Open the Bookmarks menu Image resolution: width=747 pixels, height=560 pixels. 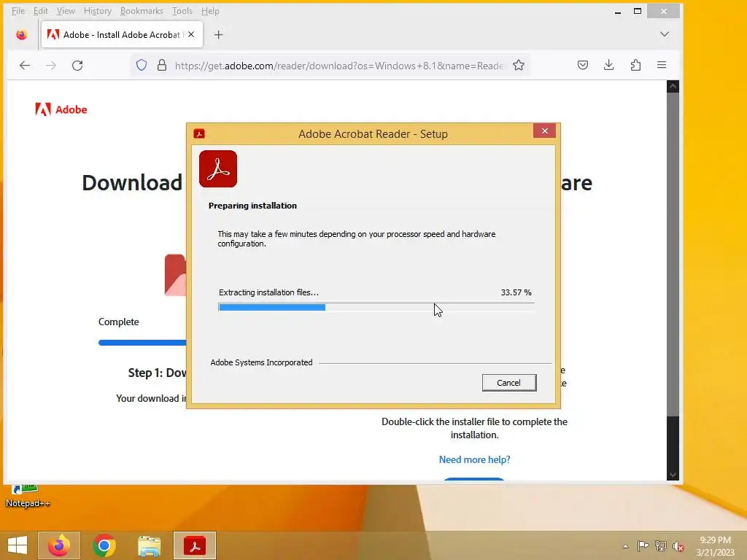tap(142, 10)
